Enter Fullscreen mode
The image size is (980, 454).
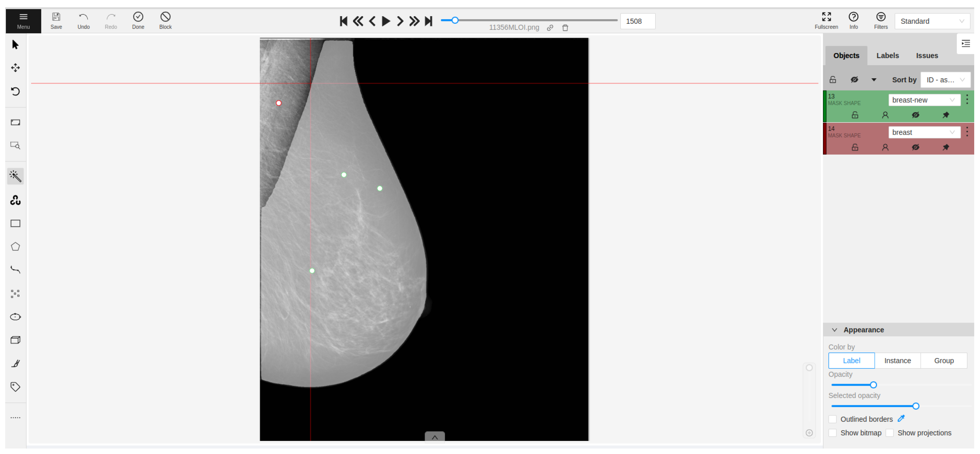point(826,21)
